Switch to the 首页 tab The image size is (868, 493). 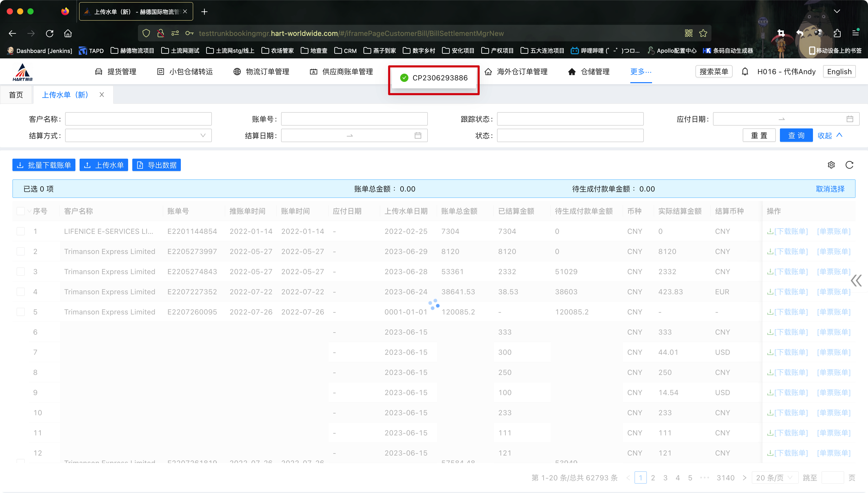click(16, 95)
